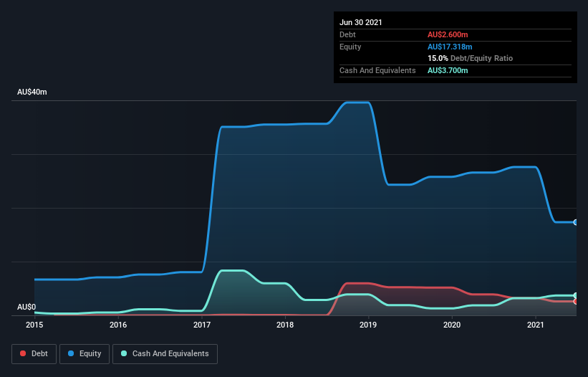Click the Debt label in tooltip

pos(347,34)
